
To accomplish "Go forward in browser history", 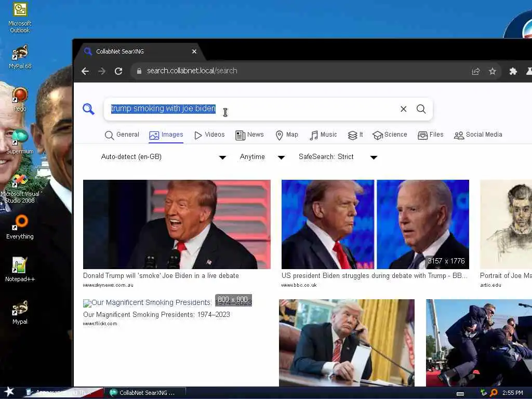I will click(101, 71).
